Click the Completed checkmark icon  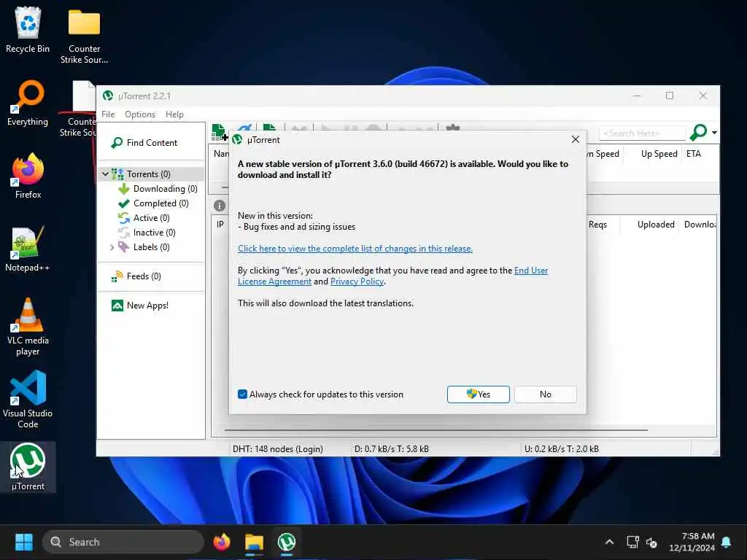pos(124,203)
